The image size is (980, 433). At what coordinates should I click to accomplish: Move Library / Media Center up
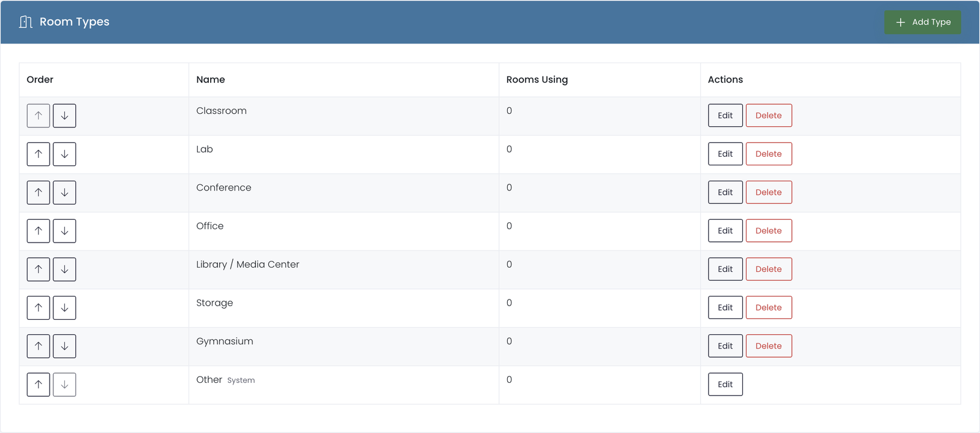39,269
